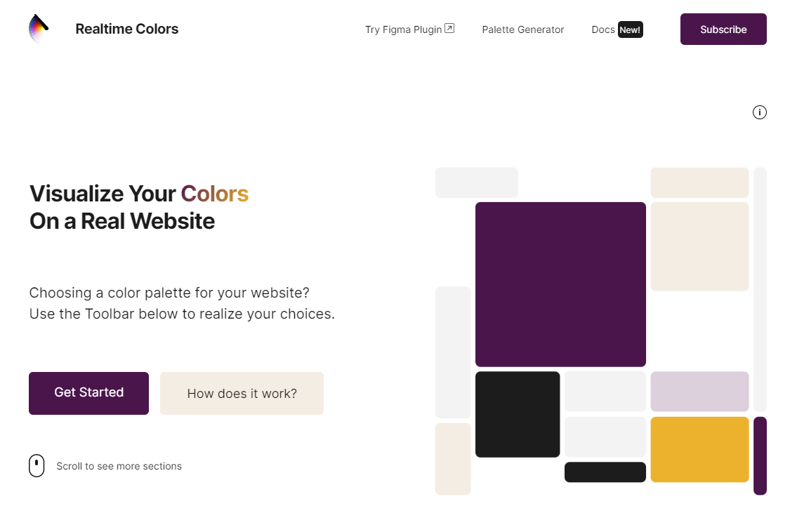The height and width of the screenshot is (532, 797).
Task: Open the info circle icon
Action: 759,112
